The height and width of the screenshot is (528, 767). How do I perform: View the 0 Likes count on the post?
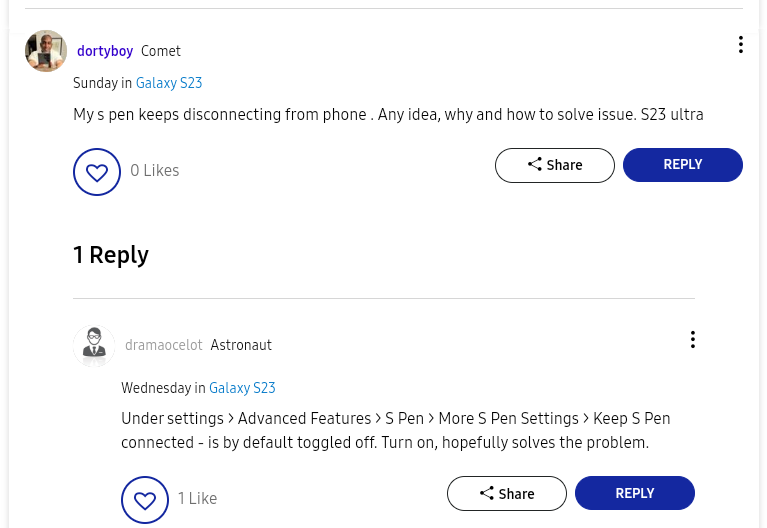[155, 171]
